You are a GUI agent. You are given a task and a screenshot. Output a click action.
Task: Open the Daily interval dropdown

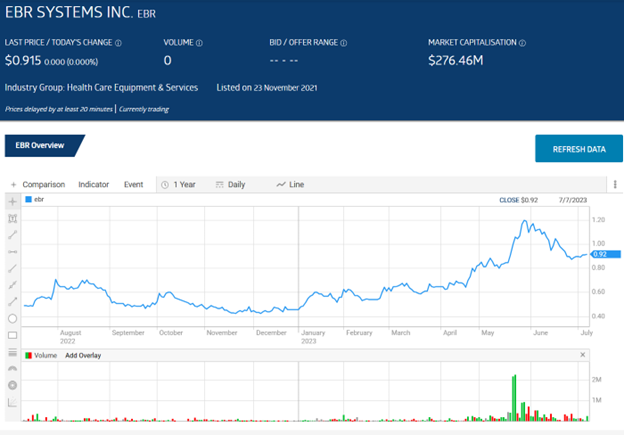[x=230, y=185]
